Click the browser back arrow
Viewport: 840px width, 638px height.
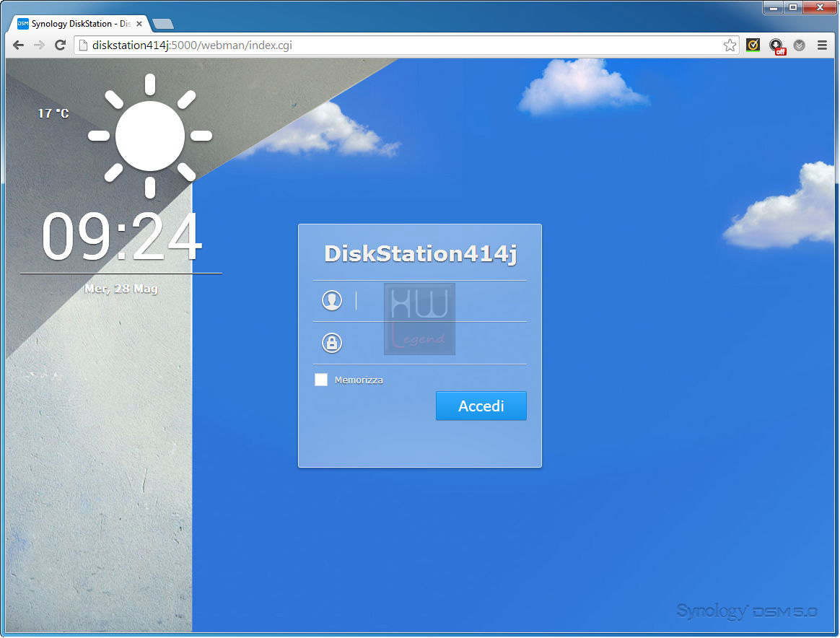(x=18, y=45)
